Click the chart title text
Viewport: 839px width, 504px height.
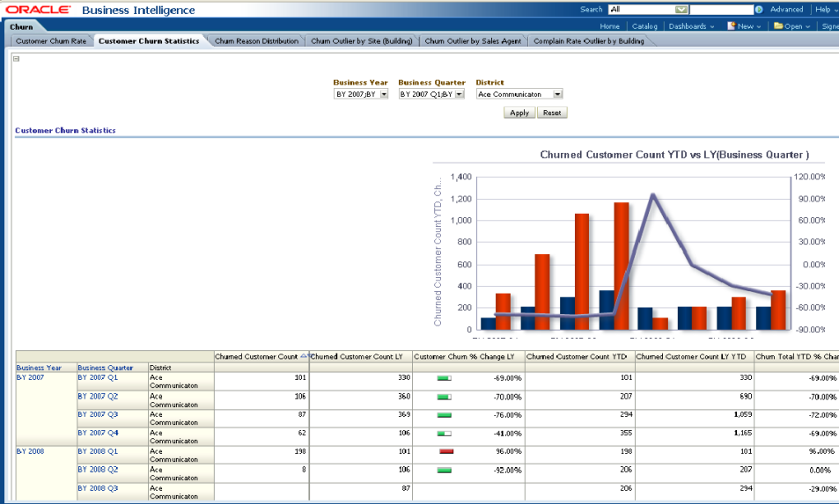[x=674, y=155]
